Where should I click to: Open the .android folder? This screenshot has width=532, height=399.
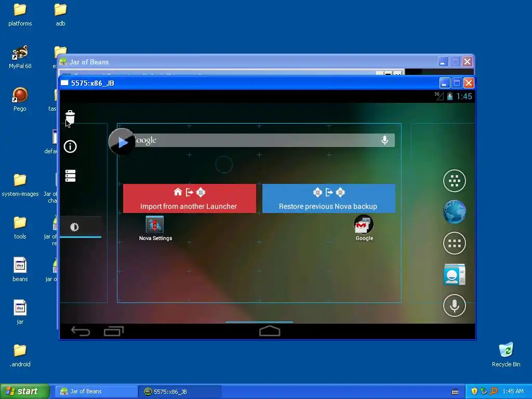point(20,355)
